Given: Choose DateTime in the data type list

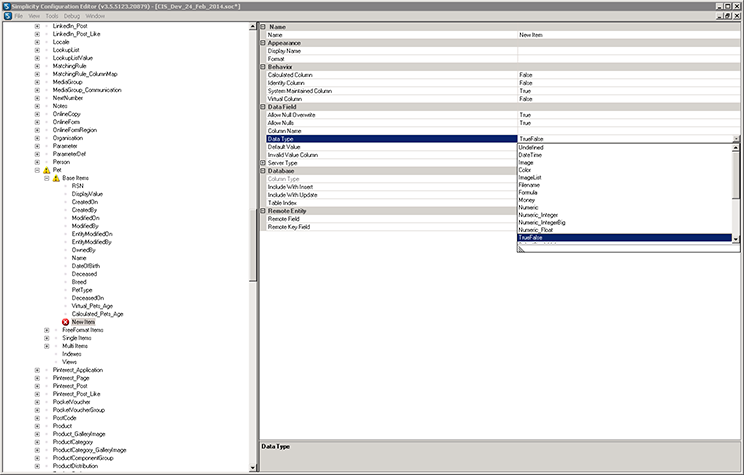Looking at the screenshot, I should click(624, 155).
